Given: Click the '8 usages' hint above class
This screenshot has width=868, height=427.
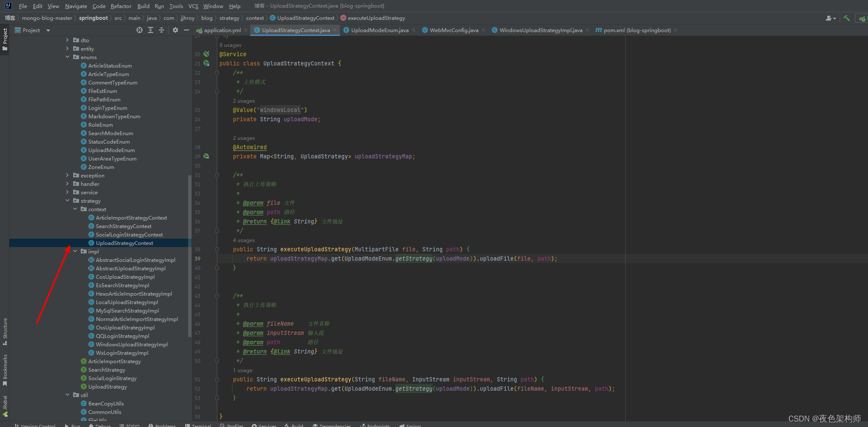Looking at the screenshot, I should pos(230,45).
